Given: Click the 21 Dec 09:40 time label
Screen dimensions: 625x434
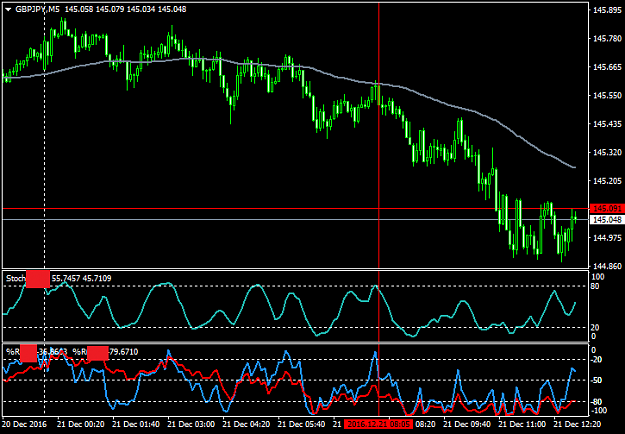Looking at the screenshot, I should tap(468, 424).
